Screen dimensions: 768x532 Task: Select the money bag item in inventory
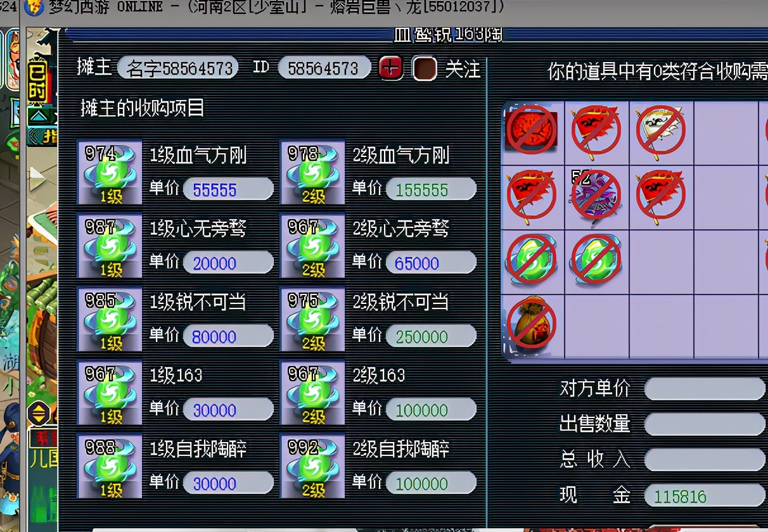tap(532, 324)
